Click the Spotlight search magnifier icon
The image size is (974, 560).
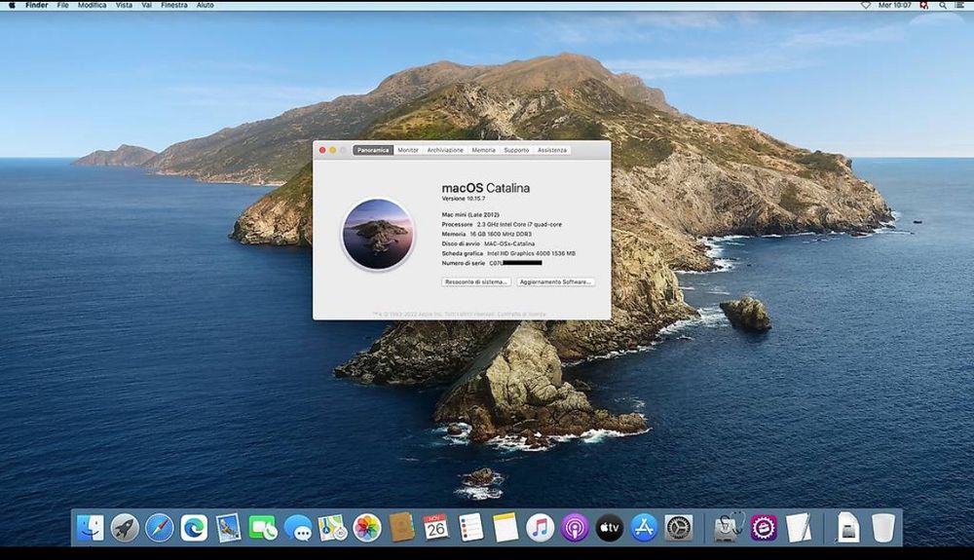point(943,5)
